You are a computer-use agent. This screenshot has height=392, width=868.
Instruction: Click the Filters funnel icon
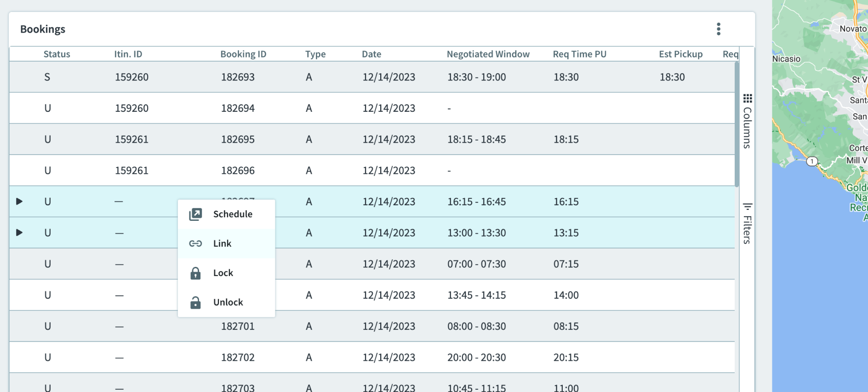coord(748,207)
